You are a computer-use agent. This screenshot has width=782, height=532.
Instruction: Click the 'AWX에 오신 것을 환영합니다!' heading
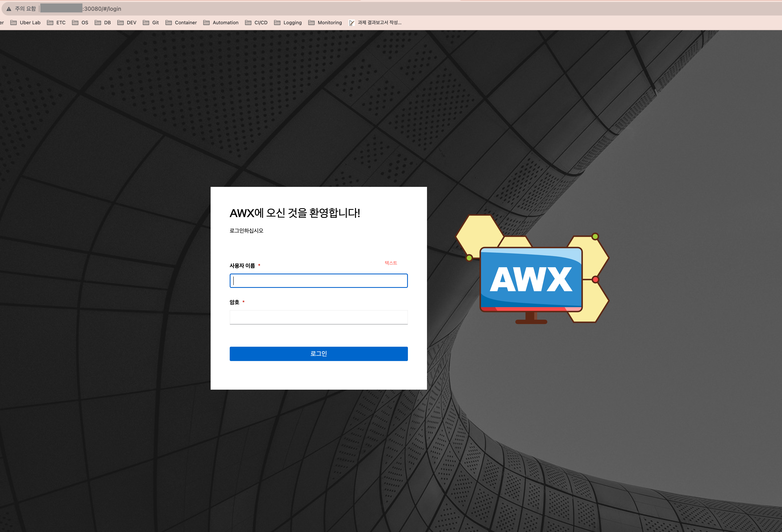(x=295, y=213)
